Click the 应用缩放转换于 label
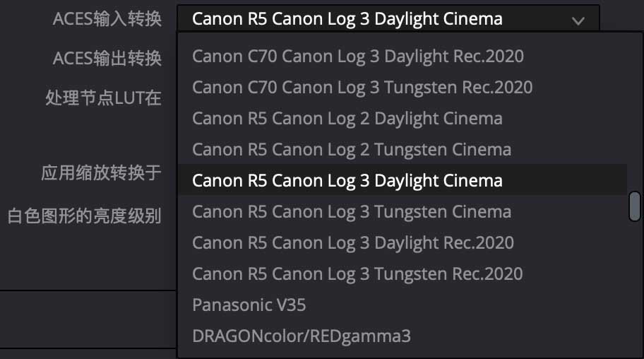Viewport: 644px width, 359px height. pos(102,173)
